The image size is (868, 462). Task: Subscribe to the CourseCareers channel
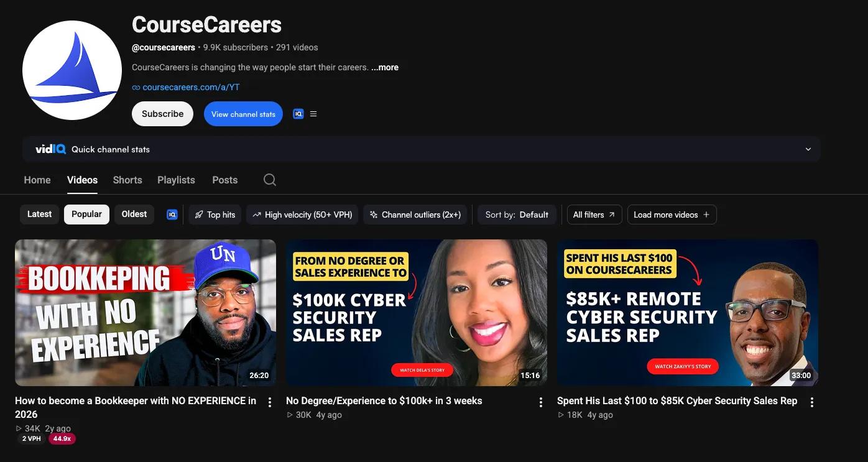tap(163, 114)
